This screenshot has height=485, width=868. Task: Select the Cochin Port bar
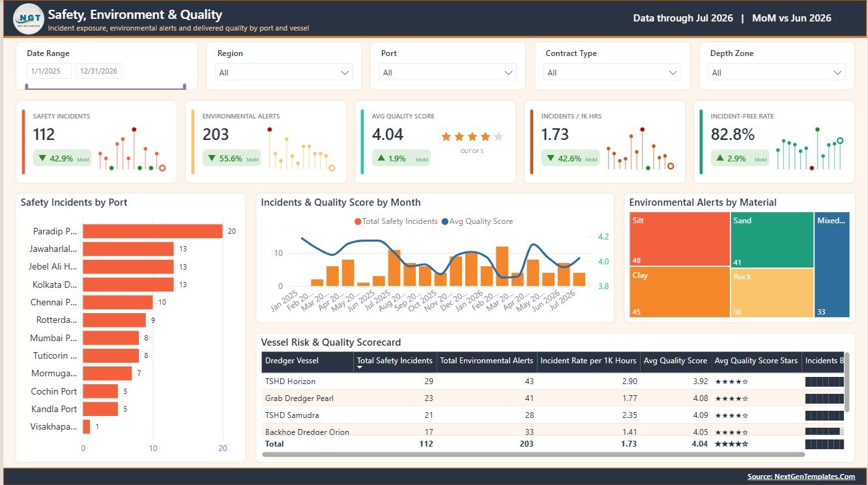pos(100,391)
